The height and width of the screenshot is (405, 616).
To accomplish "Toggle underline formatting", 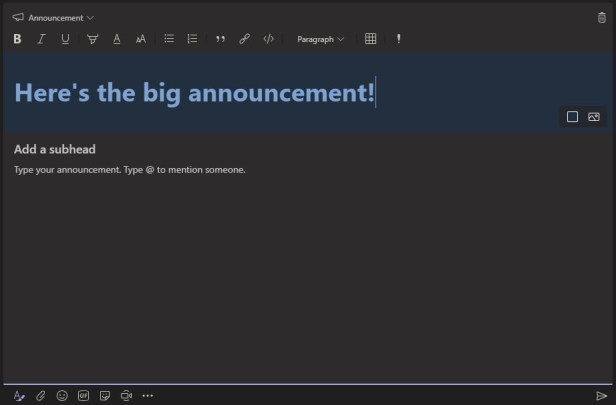I will click(65, 39).
